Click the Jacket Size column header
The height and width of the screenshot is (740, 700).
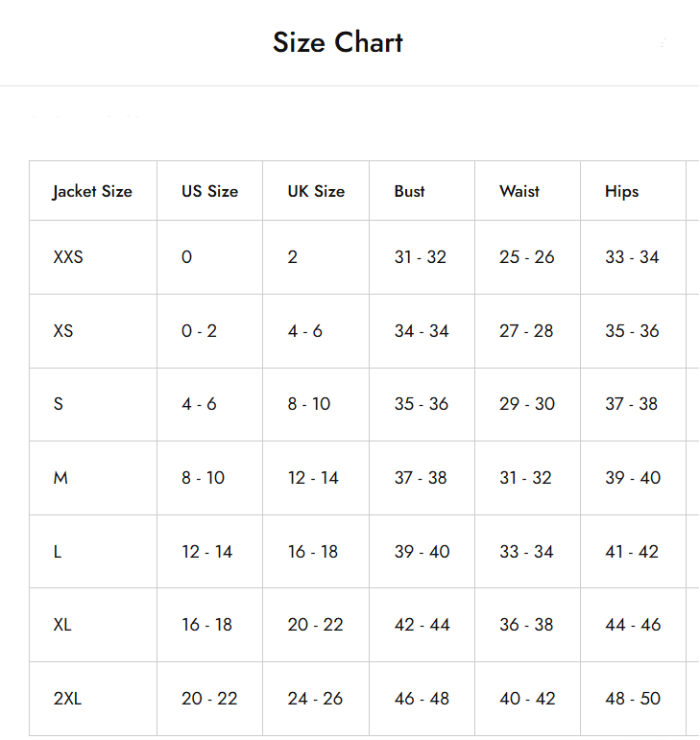click(92, 191)
